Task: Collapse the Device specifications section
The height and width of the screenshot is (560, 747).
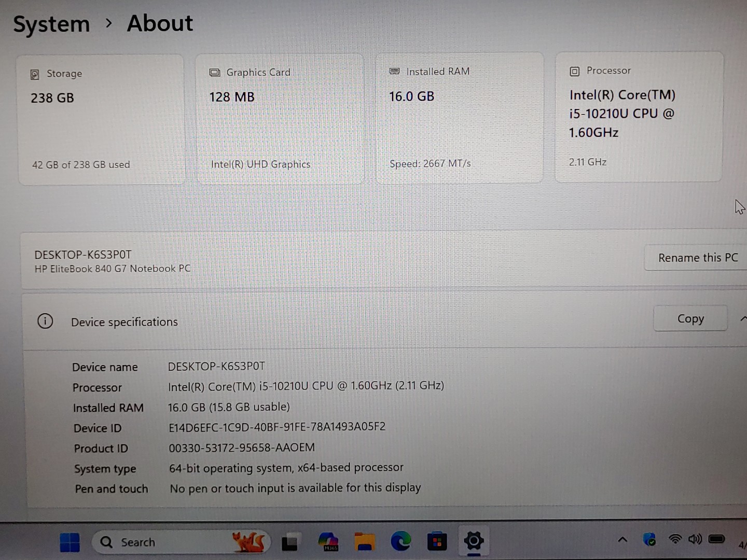Action: (743, 319)
